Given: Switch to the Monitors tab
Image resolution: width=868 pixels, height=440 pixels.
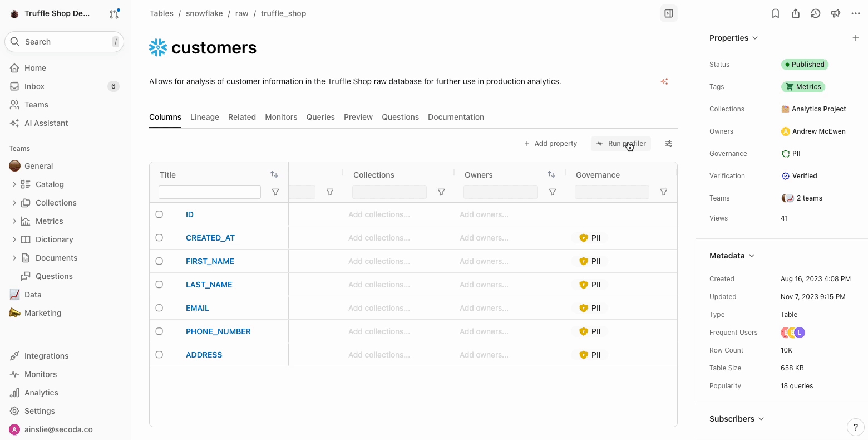Looking at the screenshot, I should [281, 117].
